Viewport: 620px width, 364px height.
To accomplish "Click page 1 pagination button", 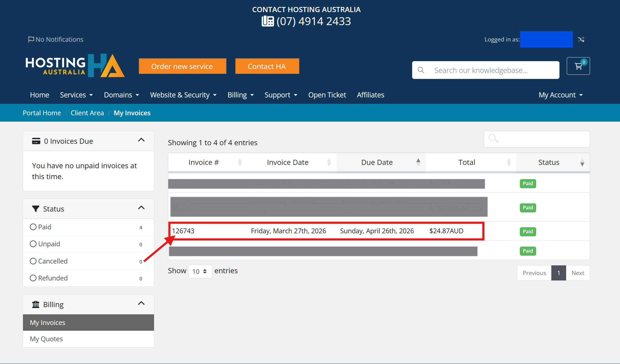I will [x=559, y=273].
